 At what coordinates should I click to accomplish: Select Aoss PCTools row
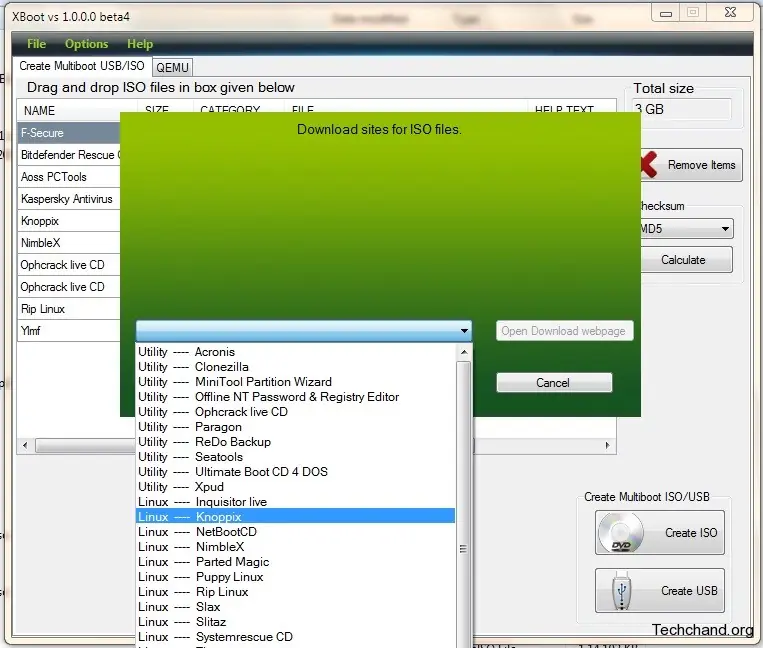(x=69, y=177)
